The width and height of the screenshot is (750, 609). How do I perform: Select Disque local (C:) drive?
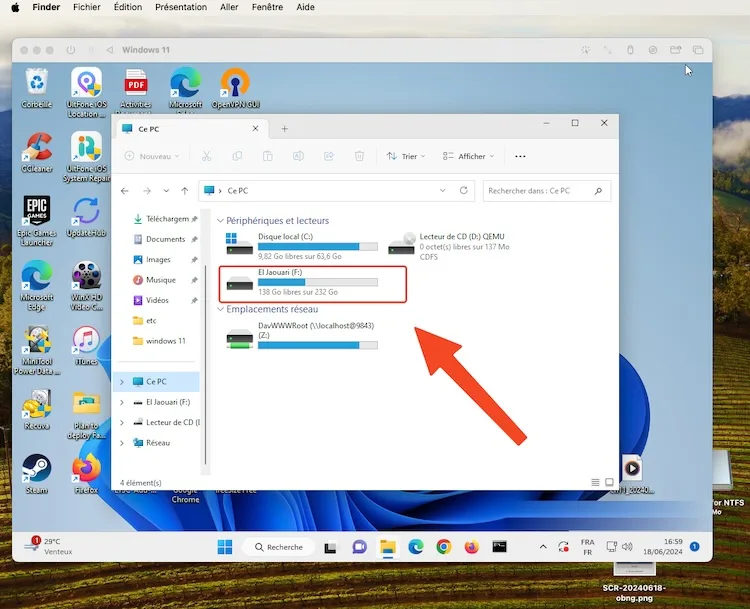[301, 246]
